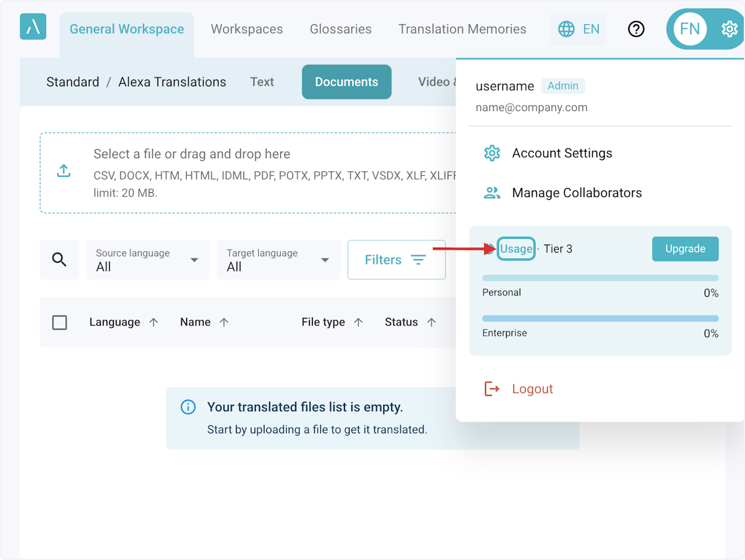Click the settings gear in the profile pill
Viewport: 745px width, 560px height.
coord(729,29)
